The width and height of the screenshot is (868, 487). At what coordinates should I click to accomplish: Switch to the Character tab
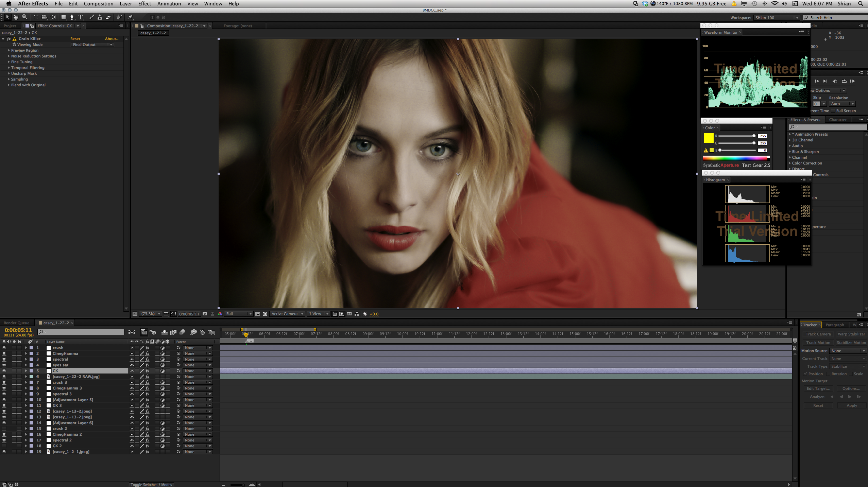[x=837, y=120]
